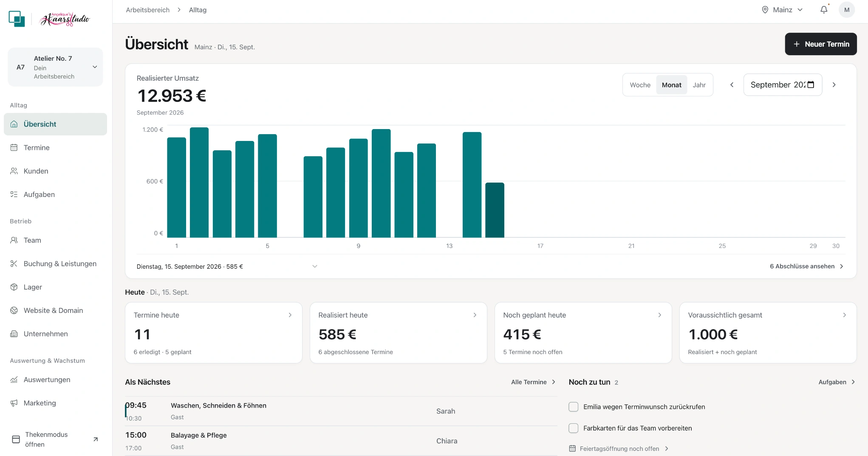Select the revenue bar for September 1
The height and width of the screenshot is (456, 868).
click(x=177, y=187)
